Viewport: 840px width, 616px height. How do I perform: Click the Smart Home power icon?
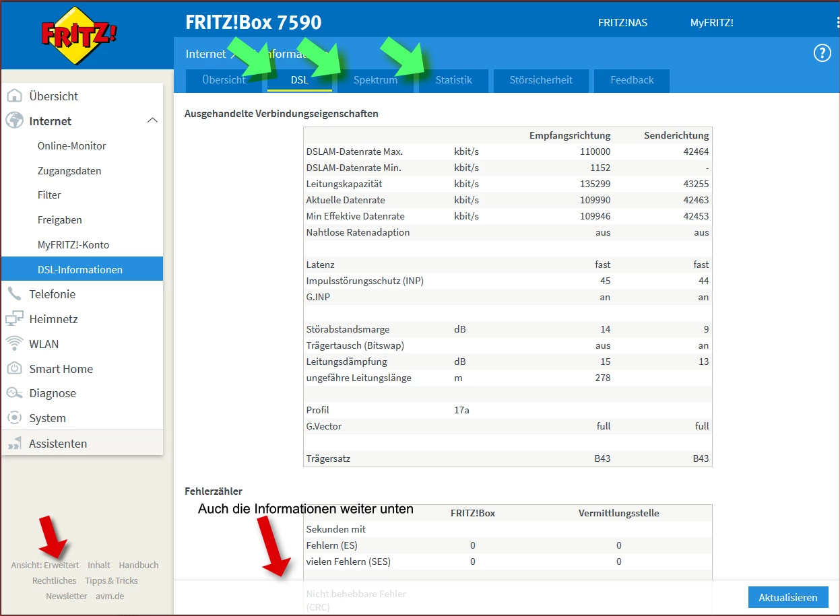[15, 369]
